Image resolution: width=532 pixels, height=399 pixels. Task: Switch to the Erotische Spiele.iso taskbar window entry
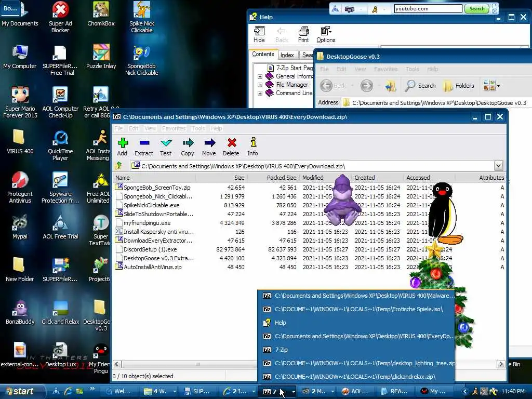(355, 309)
